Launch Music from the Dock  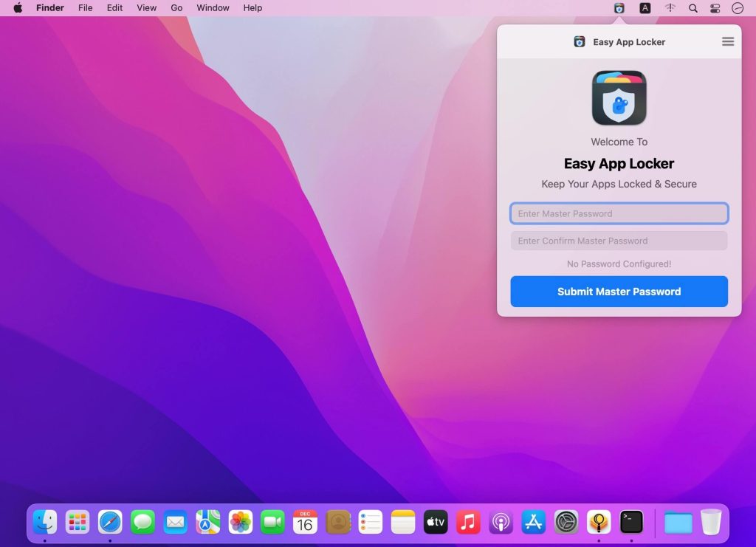pyautogui.click(x=467, y=522)
